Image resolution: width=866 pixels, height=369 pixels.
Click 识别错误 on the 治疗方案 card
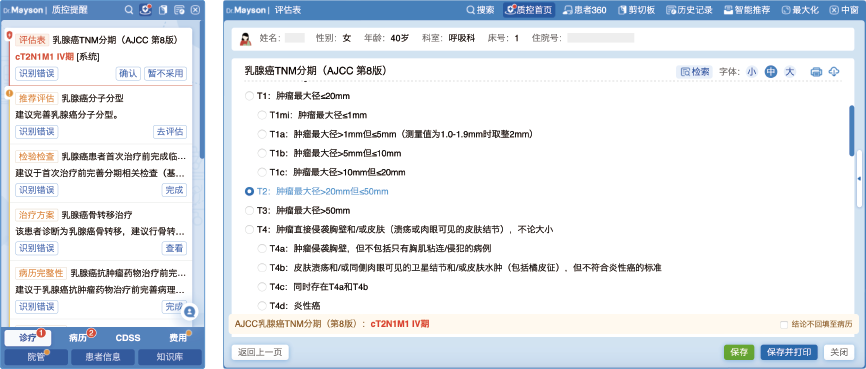click(x=36, y=248)
